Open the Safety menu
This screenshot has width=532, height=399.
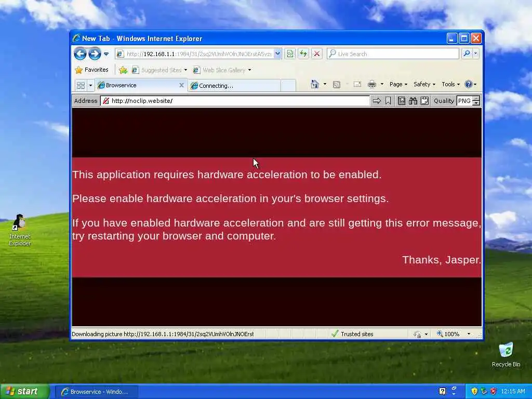424,84
